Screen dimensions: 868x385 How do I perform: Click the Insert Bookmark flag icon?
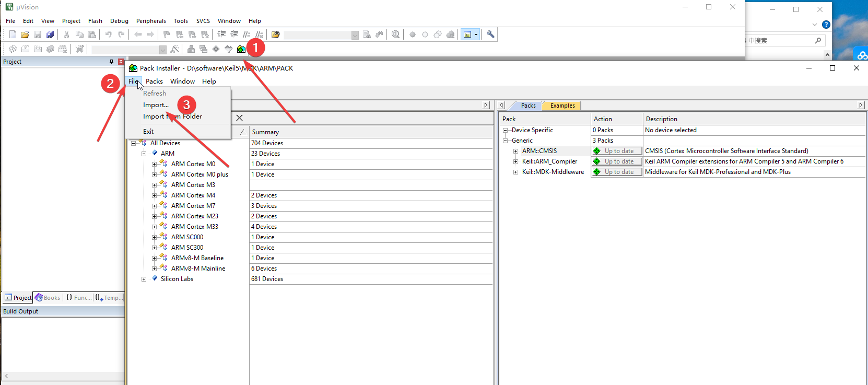point(167,34)
